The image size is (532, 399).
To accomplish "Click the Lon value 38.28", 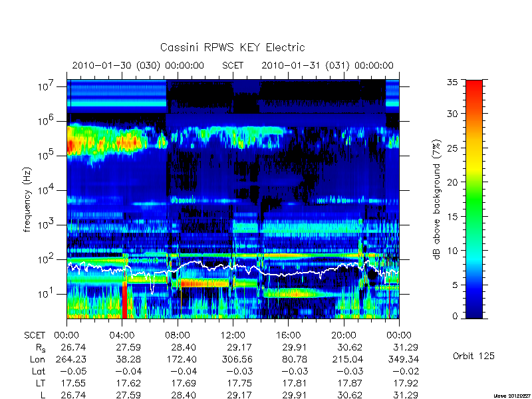I will point(127,359).
